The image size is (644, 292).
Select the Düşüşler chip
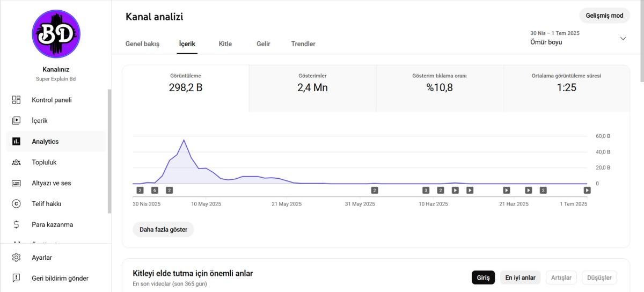[x=599, y=278]
